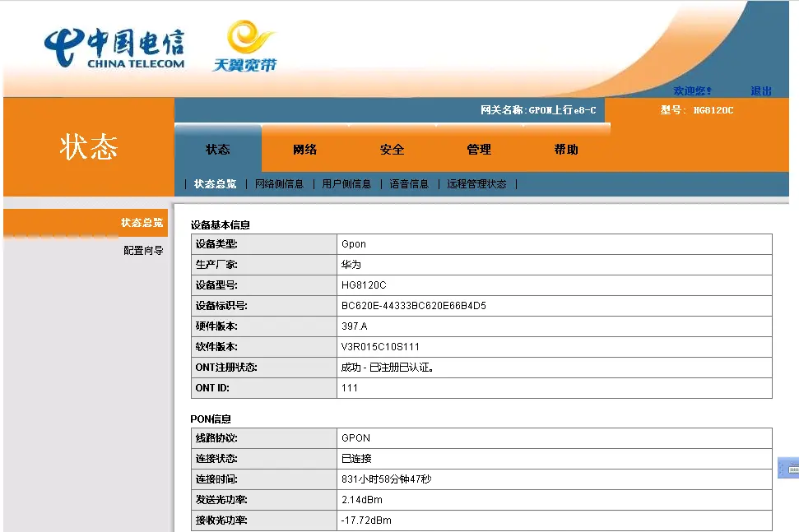Click the floating keyboard widget icon
799x532 pixels.
[788, 468]
